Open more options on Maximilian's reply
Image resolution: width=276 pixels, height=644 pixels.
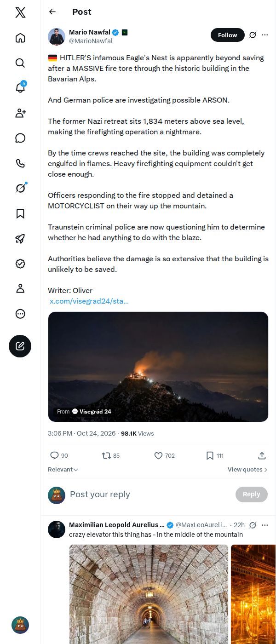pos(265,525)
